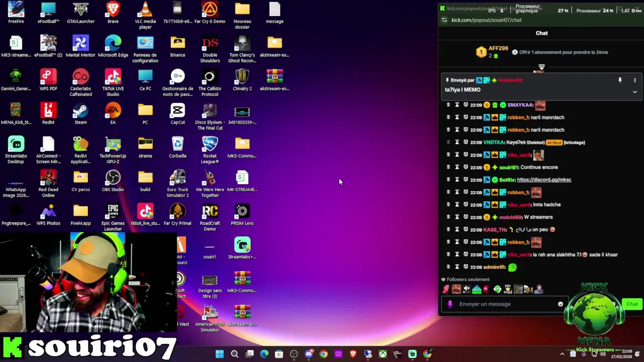This screenshot has height=362, width=644.
Task: Select the Far Cry Primal icon
Action: pos(178,215)
